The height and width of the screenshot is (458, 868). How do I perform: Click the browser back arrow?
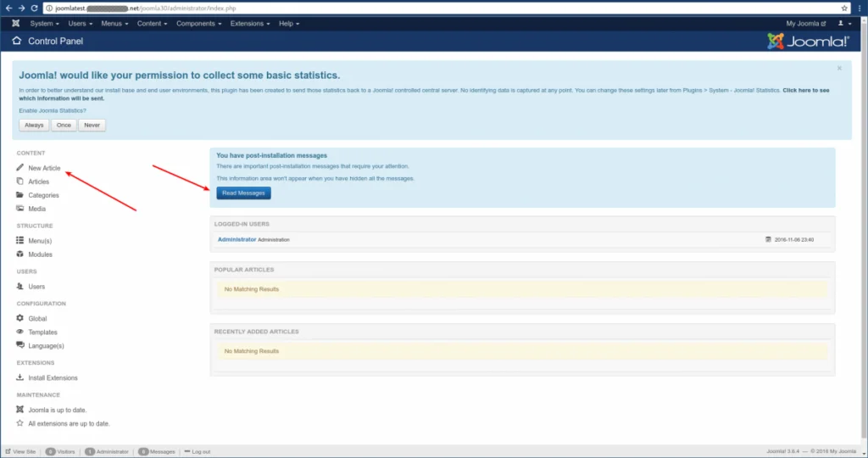(x=8, y=8)
